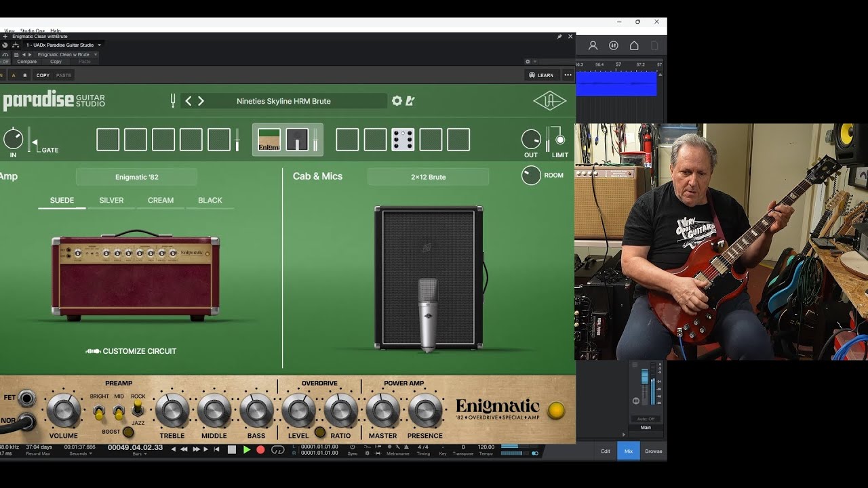The width and height of the screenshot is (868, 488).
Task: Click the COPY button in plugin toolbar
Action: pyautogui.click(x=43, y=75)
